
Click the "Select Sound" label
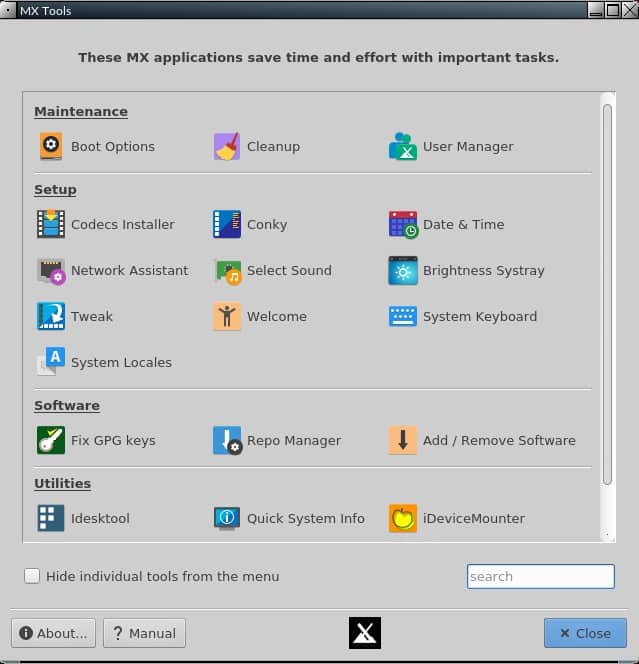(289, 270)
